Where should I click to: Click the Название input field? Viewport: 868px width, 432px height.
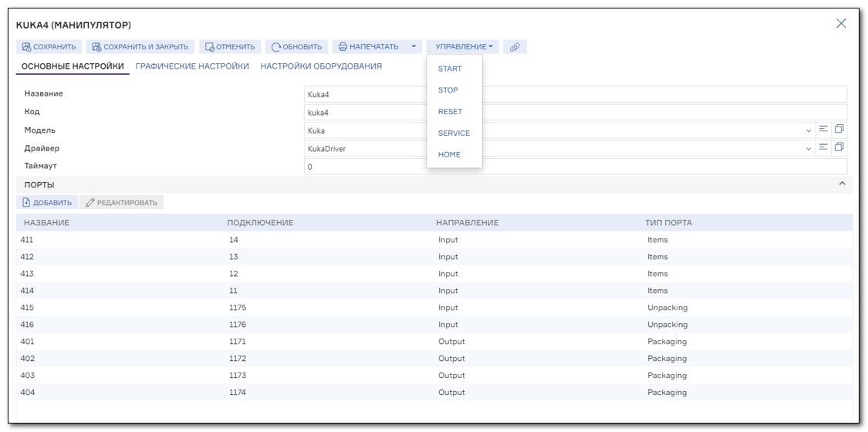click(x=575, y=94)
